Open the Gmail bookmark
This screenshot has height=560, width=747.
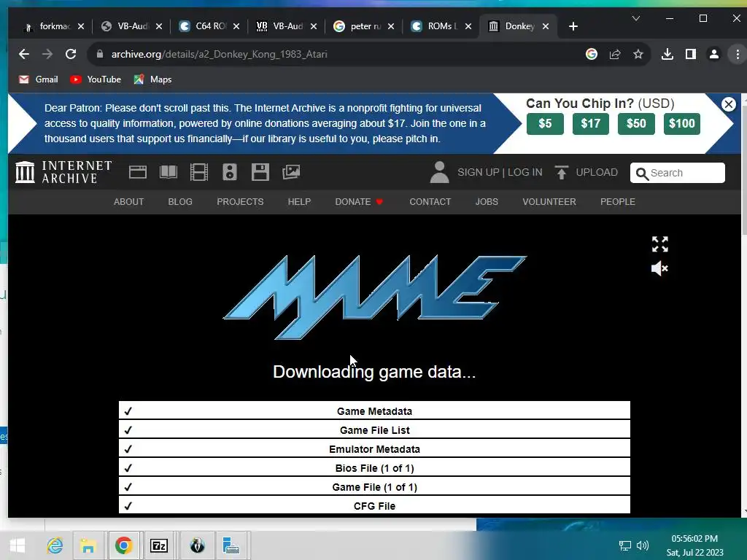pos(38,79)
